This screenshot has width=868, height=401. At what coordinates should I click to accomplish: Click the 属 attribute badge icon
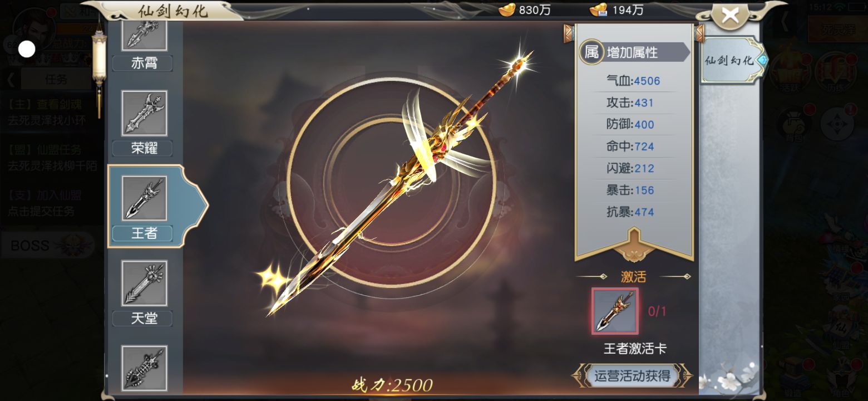(x=591, y=52)
